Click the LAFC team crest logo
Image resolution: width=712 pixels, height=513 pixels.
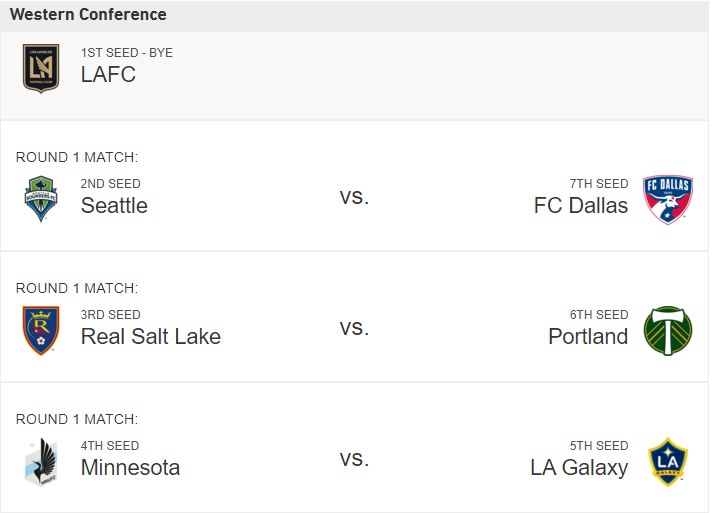(41, 68)
